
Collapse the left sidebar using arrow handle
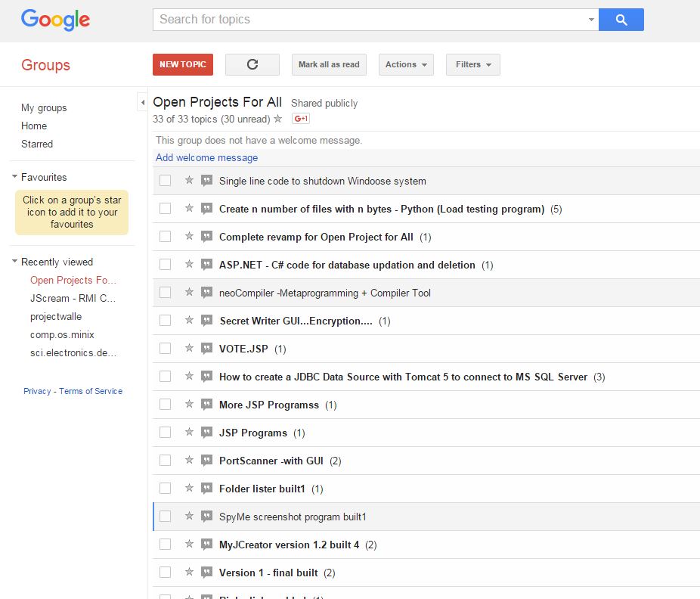pyautogui.click(x=142, y=102)
